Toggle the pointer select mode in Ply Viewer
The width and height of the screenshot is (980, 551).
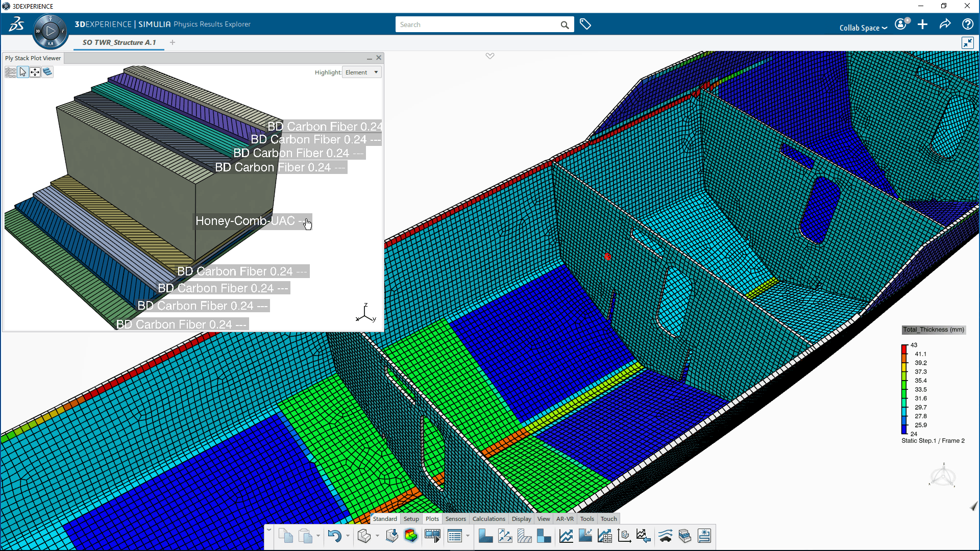coord(23,72)
